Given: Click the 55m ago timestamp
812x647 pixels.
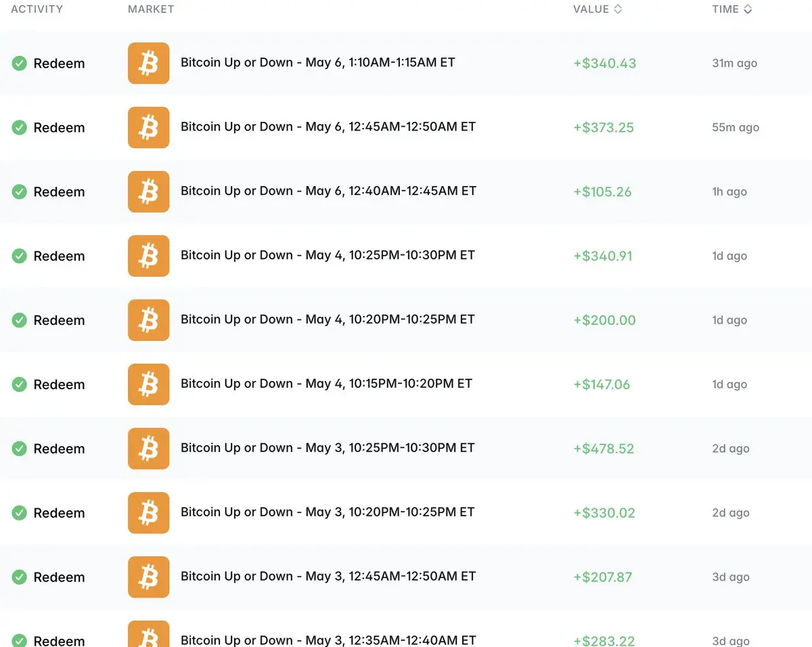Looking at the screenshot, I should [736, 127].
